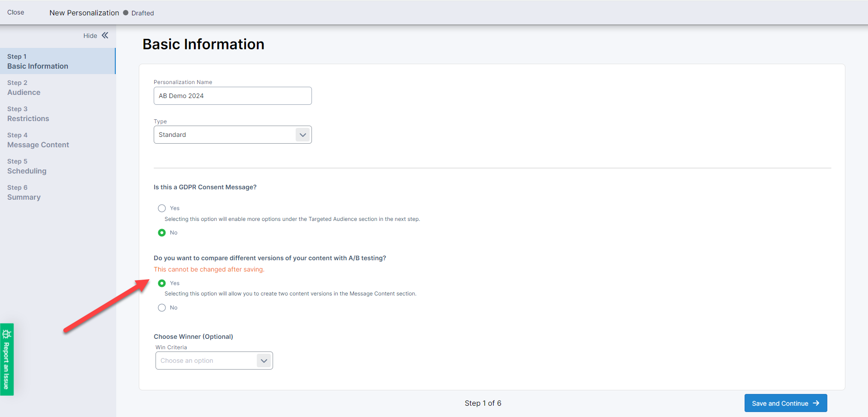The image size is (868, 417).
Task: Choose an option under Choose Winner
Action: [214, 361]
